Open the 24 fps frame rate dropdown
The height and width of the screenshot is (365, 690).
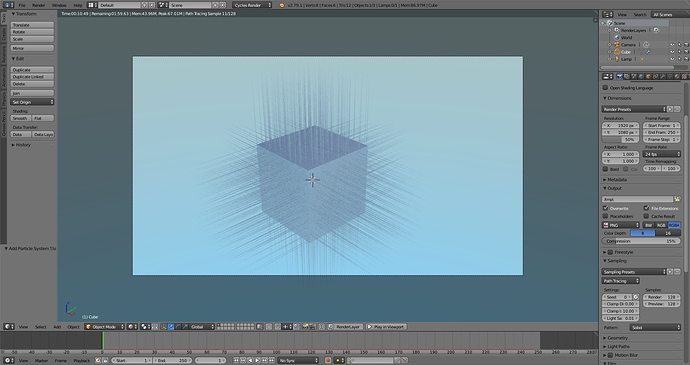[662, 154]
